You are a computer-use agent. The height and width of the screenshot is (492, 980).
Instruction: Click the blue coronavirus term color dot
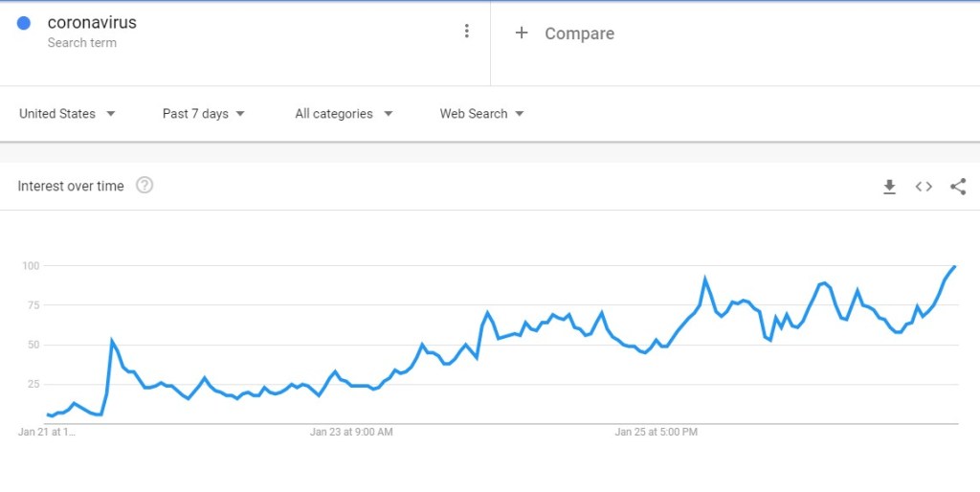(x=24, y=23)
